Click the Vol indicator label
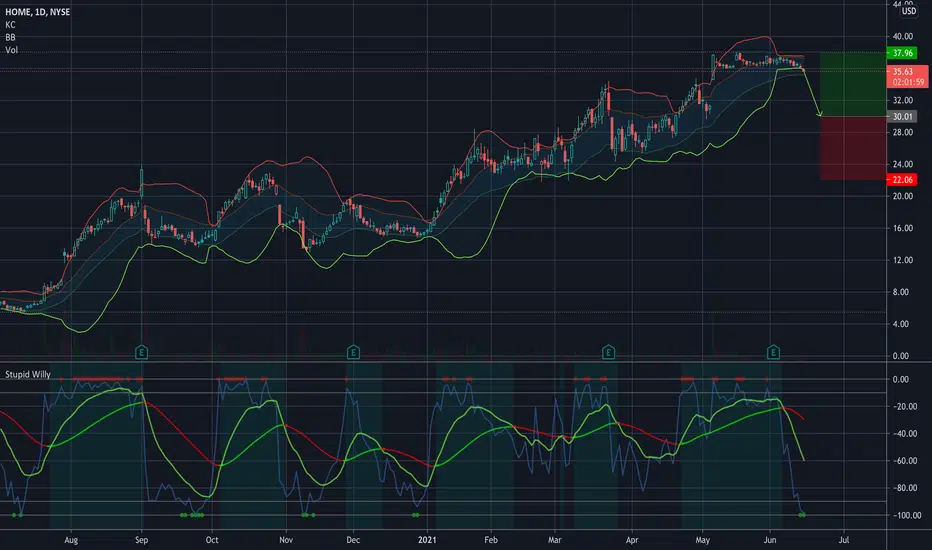The width and height of the screenshot is (932, 550). point(11,50)
